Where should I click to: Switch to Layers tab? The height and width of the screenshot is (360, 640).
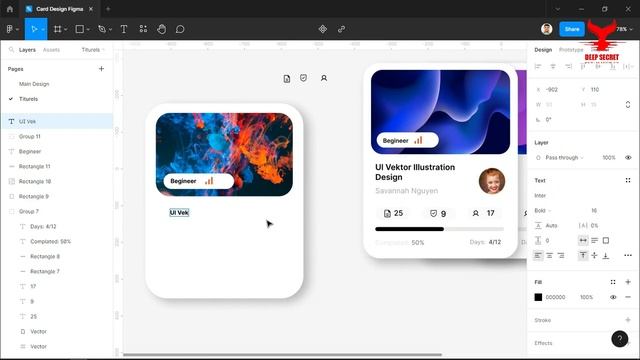point(27,50)
